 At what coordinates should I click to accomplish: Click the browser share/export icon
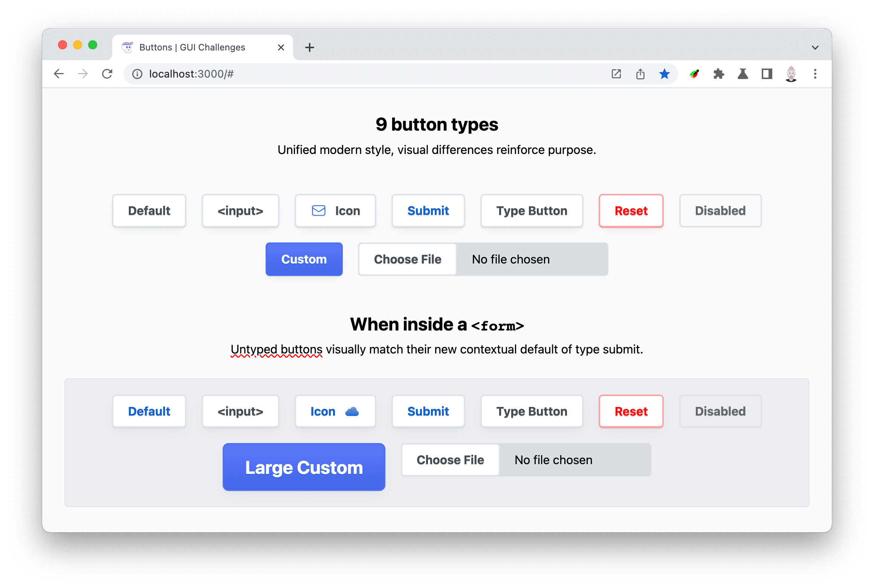(x=640, y=73)
